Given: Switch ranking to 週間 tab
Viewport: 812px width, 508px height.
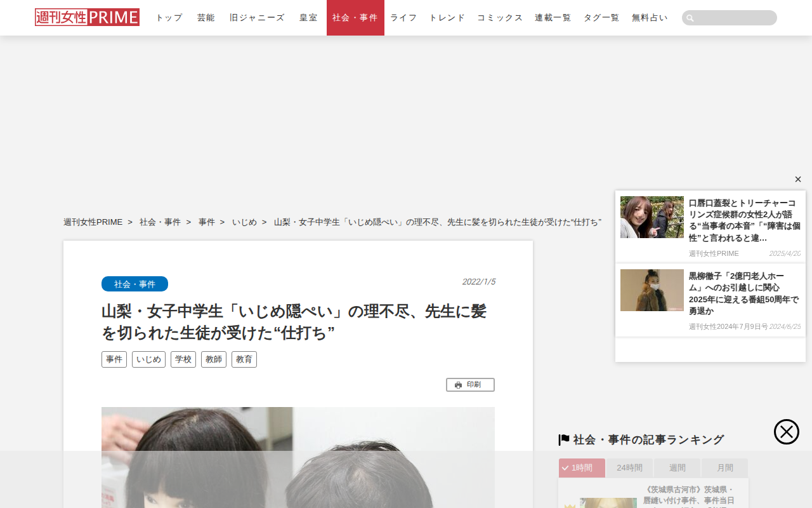Looking at the screenshot, I should click(x=678, y=468).
